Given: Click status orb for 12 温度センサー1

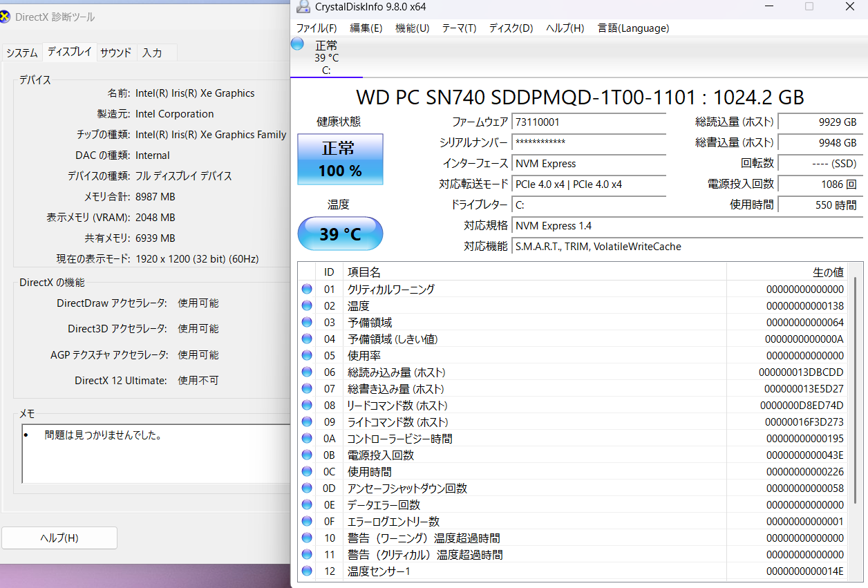Looking at the screenshot, I should pyautogui.click(x=307, y=571).
